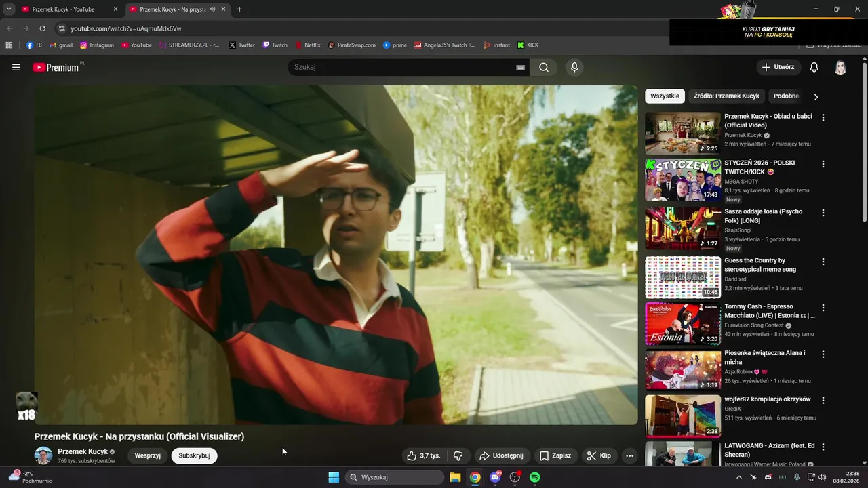This screenshot has width=868, height=488.
Task: Open the YouTube guide hamburger menu
Action: tap(16, 67)
